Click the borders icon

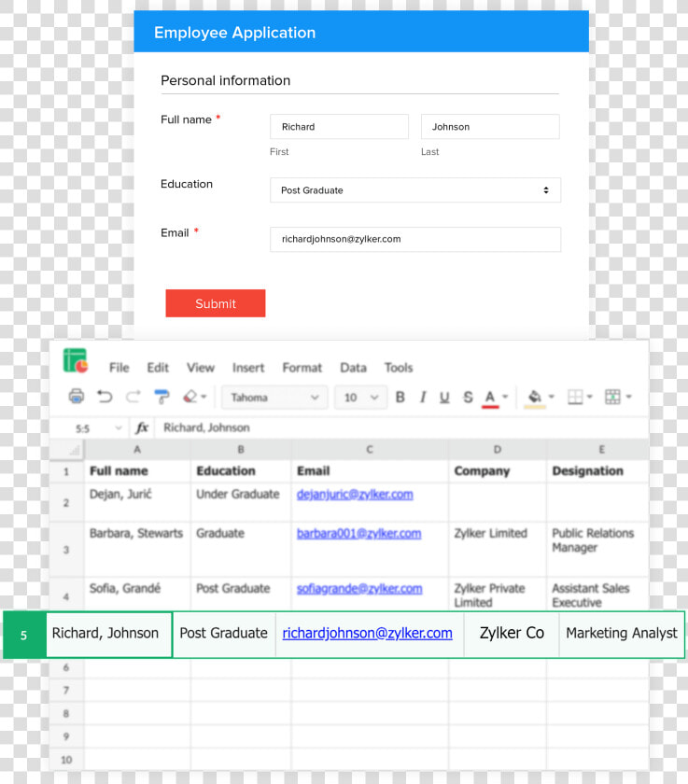575,397
